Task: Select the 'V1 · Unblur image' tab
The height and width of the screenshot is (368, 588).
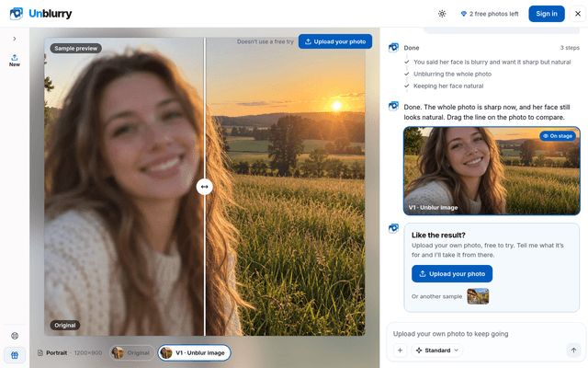Action: coord(194,353)
